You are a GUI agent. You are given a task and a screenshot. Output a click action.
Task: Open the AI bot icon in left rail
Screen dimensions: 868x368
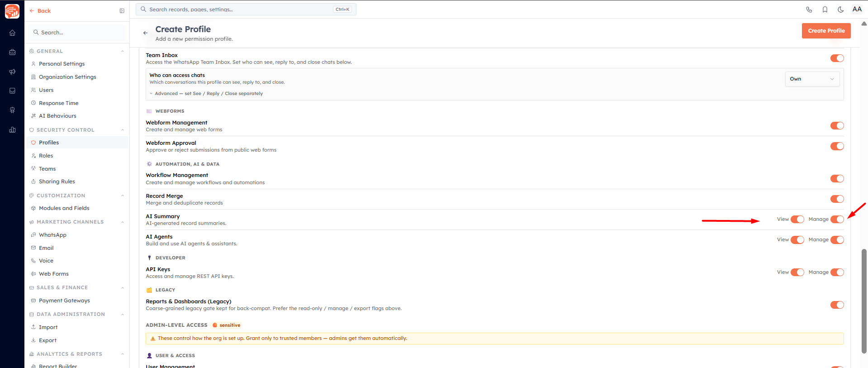(12, 110)
